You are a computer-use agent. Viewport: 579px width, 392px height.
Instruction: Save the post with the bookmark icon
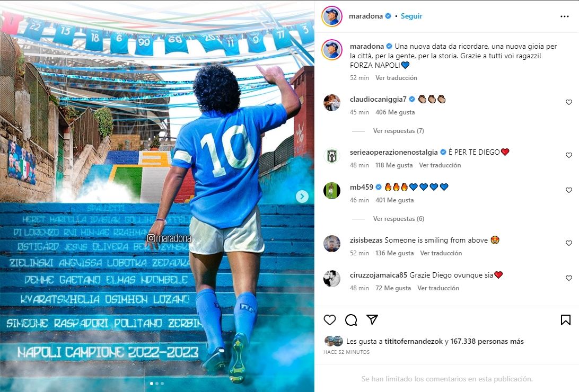[565, 320]
